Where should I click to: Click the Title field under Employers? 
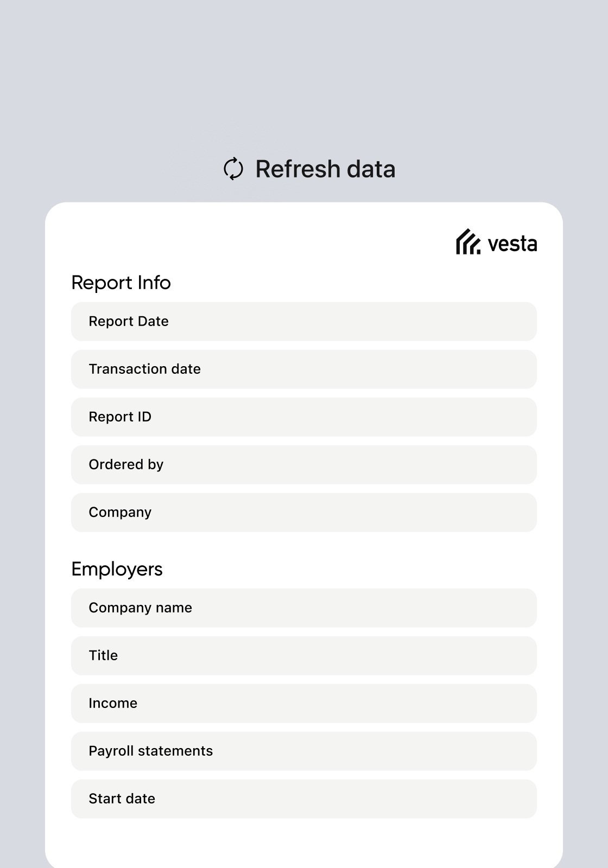(303, 656)
